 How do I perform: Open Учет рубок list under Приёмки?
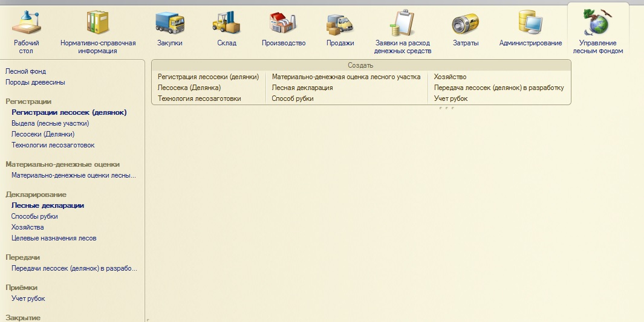(x=28, y=298)
